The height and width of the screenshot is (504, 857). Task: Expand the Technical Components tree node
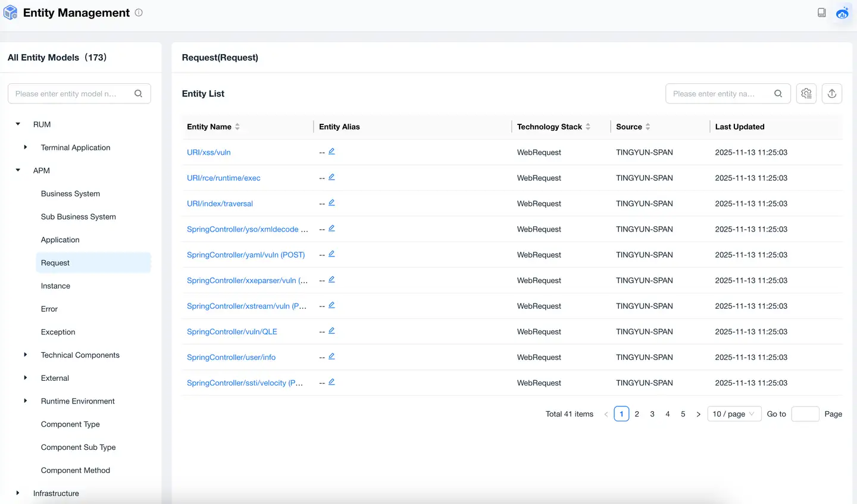tap(25, 355)
